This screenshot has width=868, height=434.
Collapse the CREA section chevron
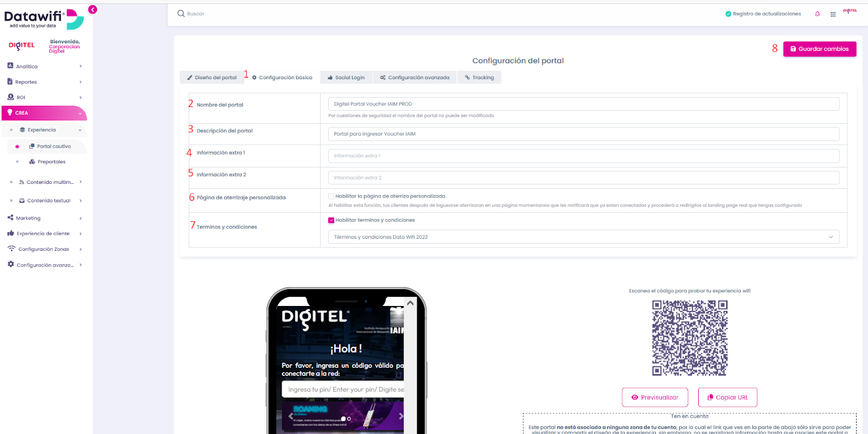coord(80,113)
